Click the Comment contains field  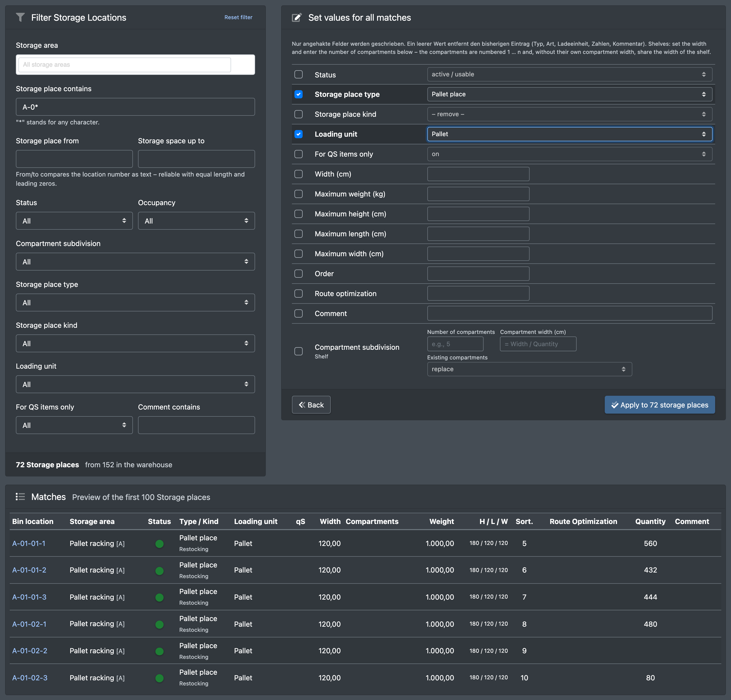[x=196, y=425]
